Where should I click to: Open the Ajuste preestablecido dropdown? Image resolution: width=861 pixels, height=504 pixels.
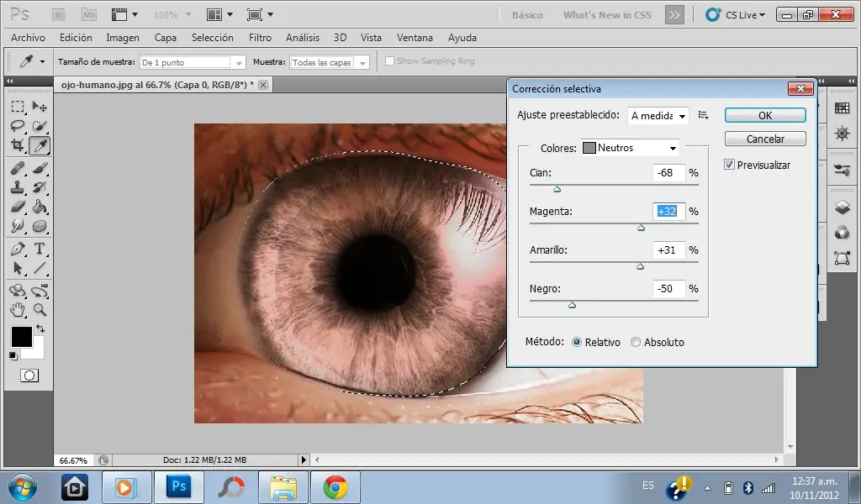click(657, 115)
